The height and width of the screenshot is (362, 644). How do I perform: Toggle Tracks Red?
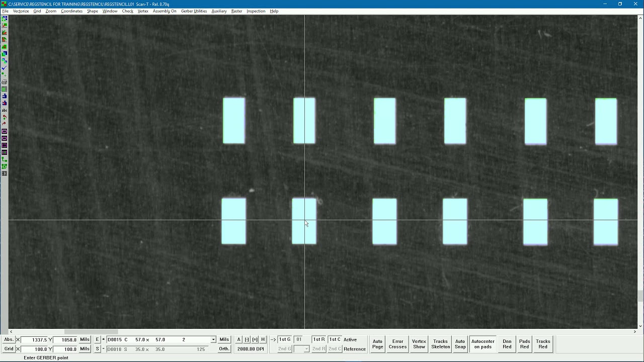pyautogui.click(x=543, y=344)
